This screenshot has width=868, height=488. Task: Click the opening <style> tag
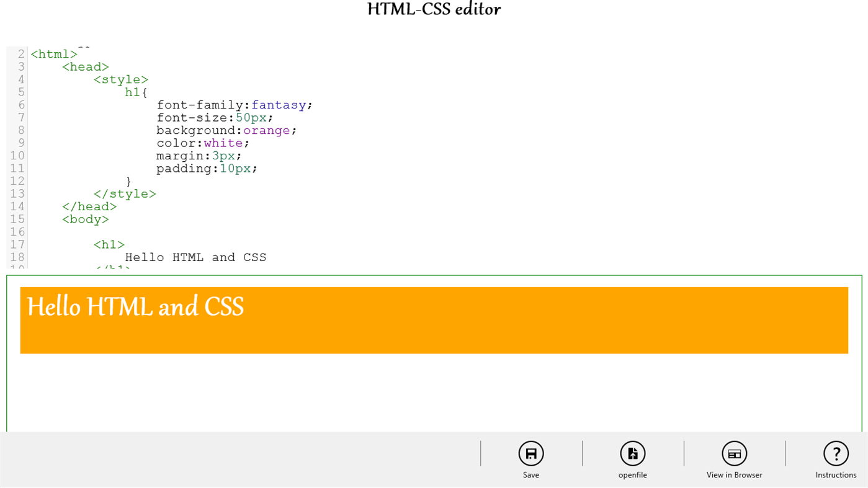[x=121, y=80]
